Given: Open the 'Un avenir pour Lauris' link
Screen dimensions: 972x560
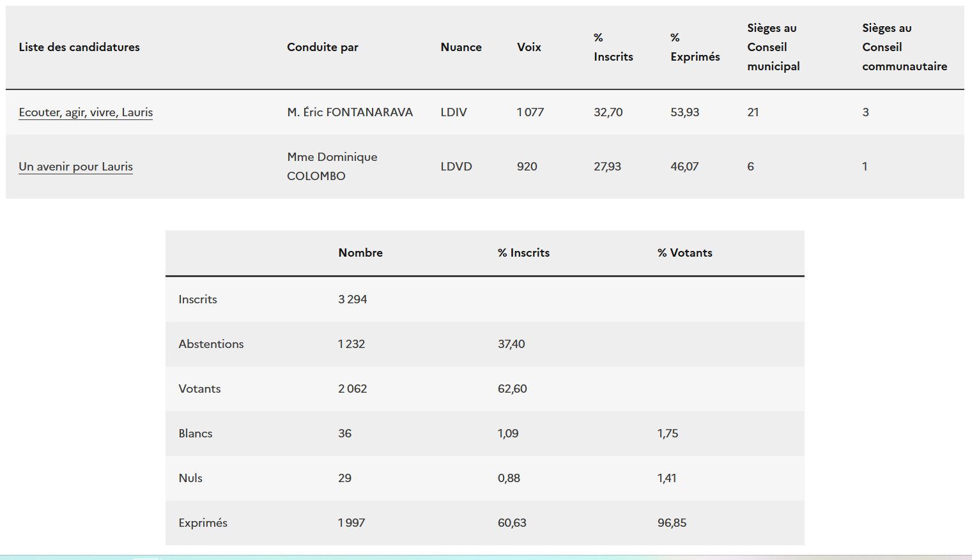Looking at the screenshot, I should [75, 167].
